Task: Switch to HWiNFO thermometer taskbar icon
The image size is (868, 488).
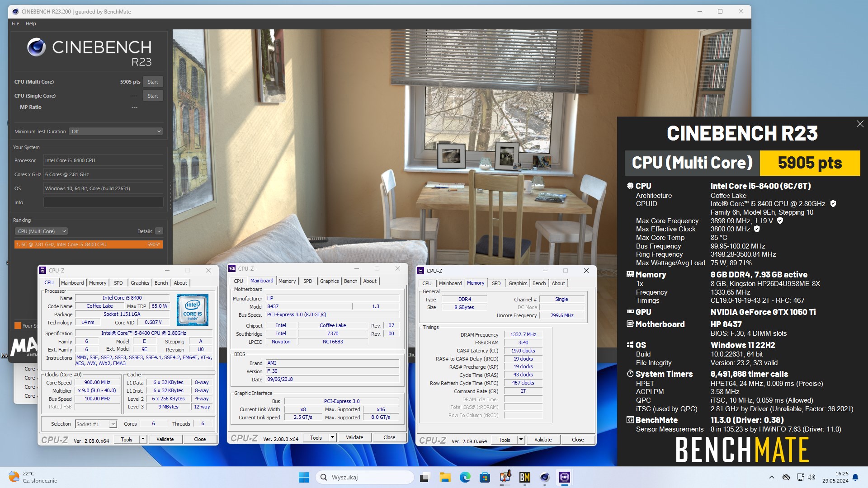Action: (505, 477)
